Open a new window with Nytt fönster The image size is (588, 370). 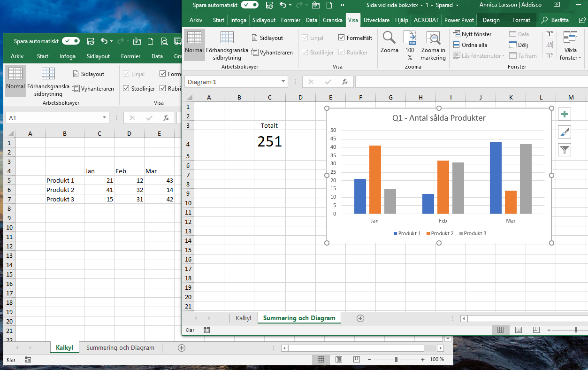point(473,34)
